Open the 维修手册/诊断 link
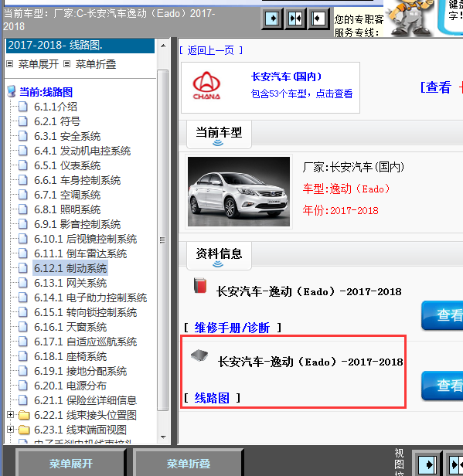This screenshot has height=476, width=463. click(x=232, y=328)
